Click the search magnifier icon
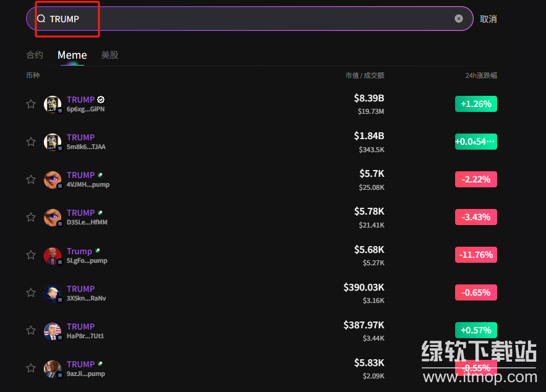Screen dimensions: 546x392 41,19
